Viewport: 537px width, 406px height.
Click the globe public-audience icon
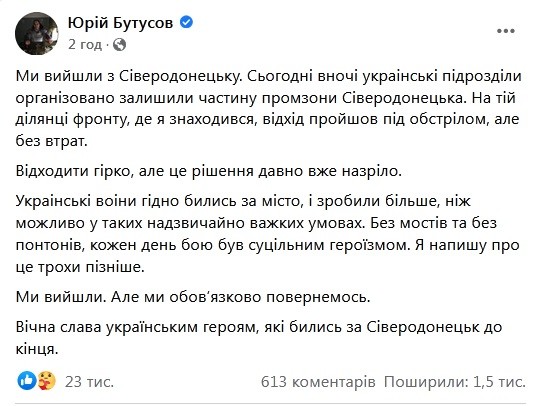[x=119, y=45]
